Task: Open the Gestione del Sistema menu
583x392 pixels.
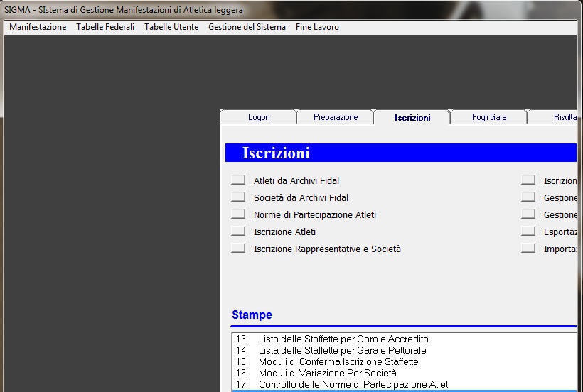Action: pyautogui.click(x=247, y=27)
